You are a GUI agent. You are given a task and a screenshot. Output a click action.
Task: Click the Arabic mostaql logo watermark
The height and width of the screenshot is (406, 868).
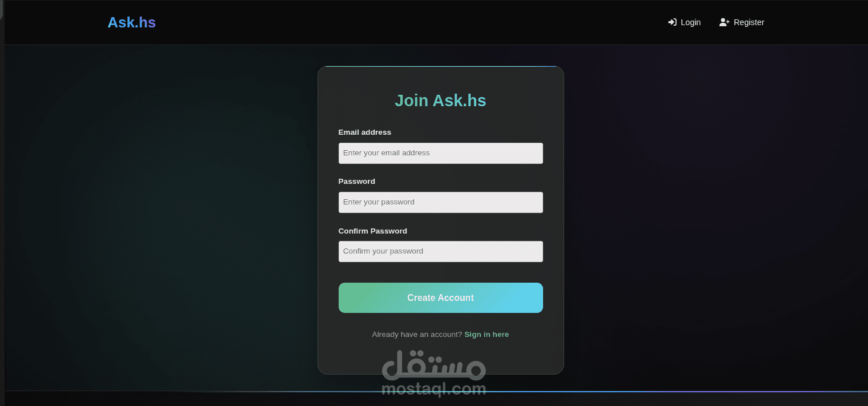click(433, 365)
